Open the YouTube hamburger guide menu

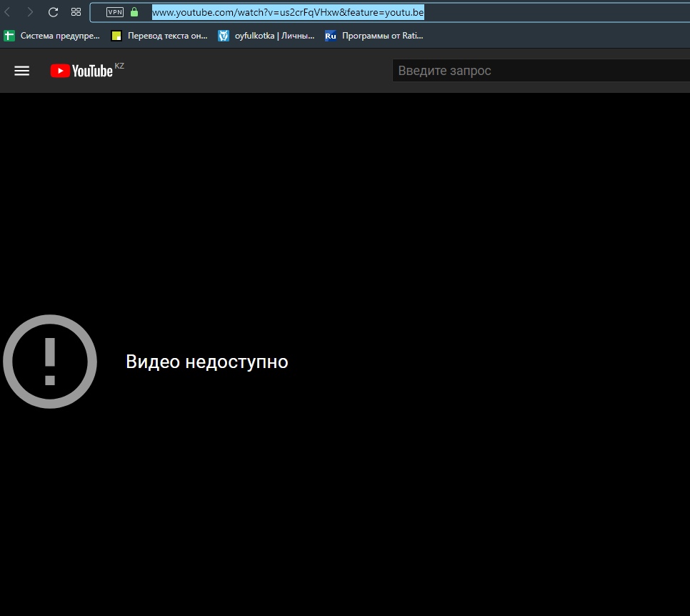(x=22, y=70)
